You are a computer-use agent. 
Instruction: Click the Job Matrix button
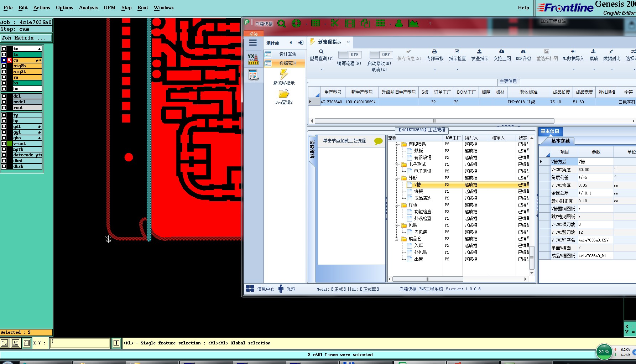(x=26, y=38)
